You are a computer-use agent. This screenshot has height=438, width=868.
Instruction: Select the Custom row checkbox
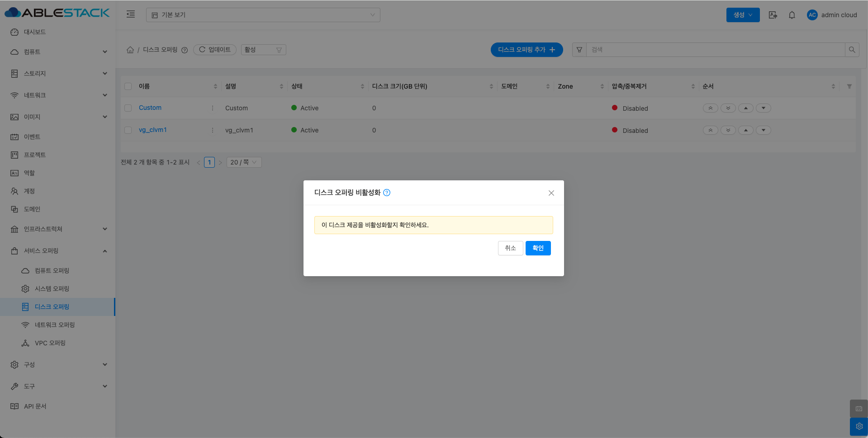[x=128, y=108]
